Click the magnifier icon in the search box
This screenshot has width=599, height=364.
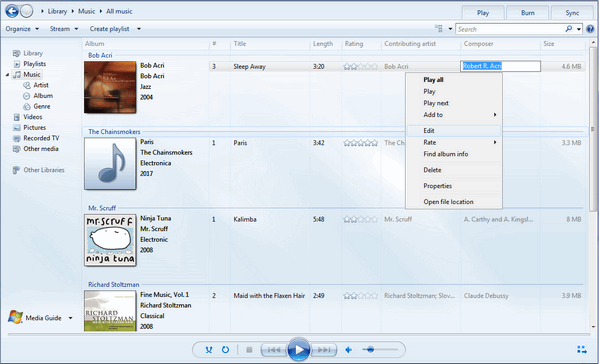point(568,29)
